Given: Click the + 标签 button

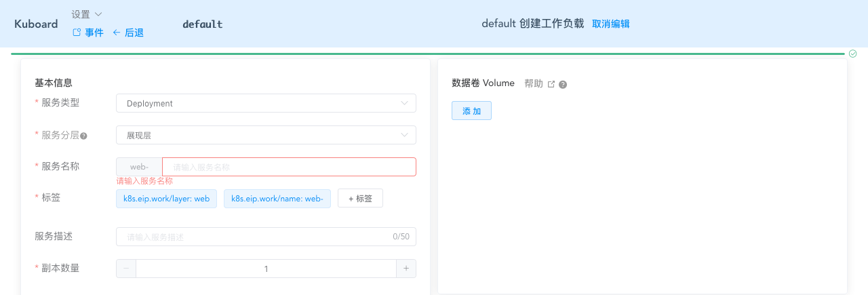Looking at the screenshot, I should 360,198.
